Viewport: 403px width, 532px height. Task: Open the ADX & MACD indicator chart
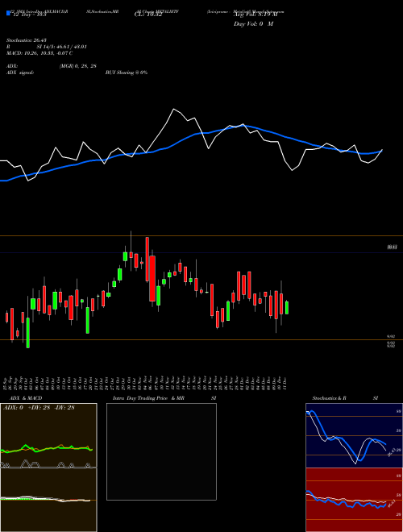coord(48,468)
